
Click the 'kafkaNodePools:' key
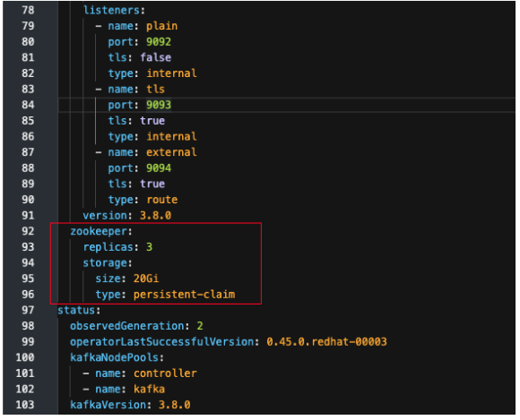pyautogui.click(x=117, y=357)
